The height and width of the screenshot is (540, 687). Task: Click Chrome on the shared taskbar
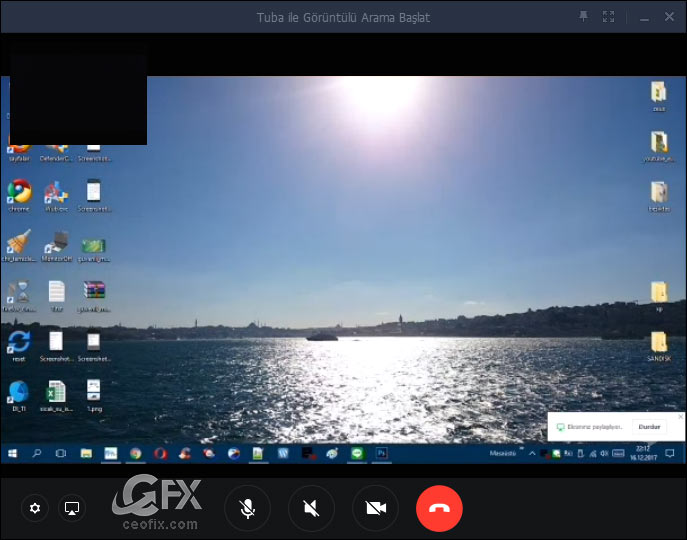pos(136,453)
